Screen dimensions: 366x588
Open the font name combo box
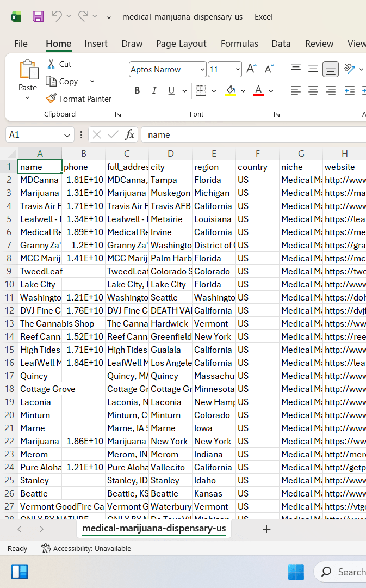(x=168, y=69)
